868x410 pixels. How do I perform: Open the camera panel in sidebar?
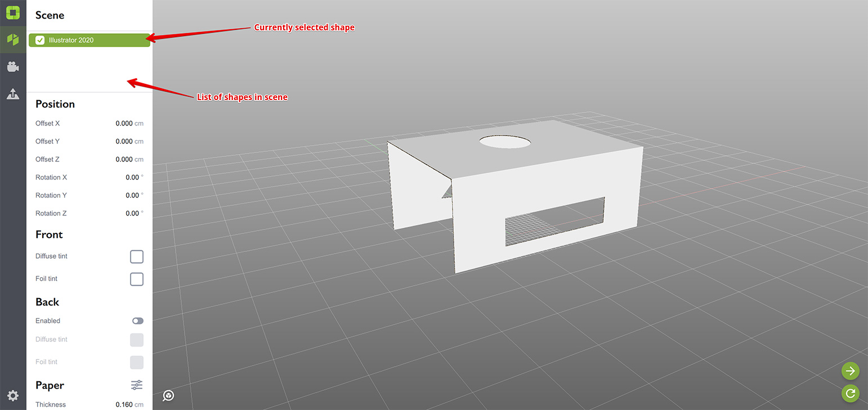click(13, 67)
